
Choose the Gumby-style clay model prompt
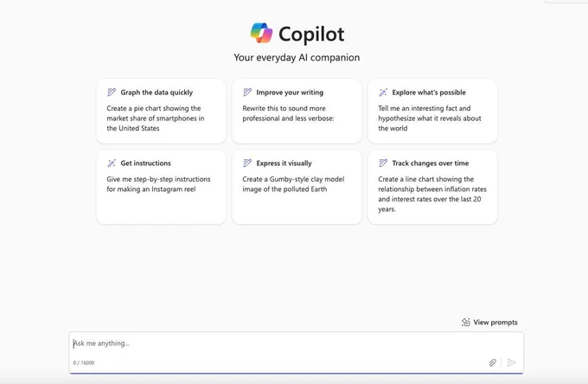pyautogui.click(x=297, y=187)
